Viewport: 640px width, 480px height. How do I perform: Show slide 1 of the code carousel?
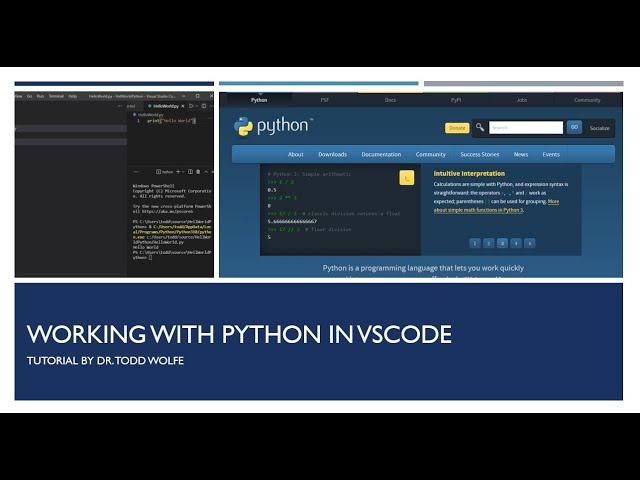point(475,243)
